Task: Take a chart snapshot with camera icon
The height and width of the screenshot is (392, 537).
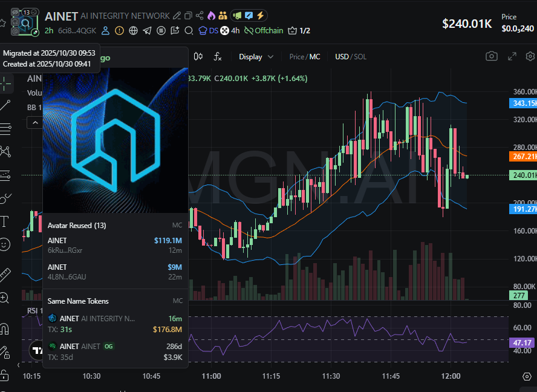Action: coord(492,56)
